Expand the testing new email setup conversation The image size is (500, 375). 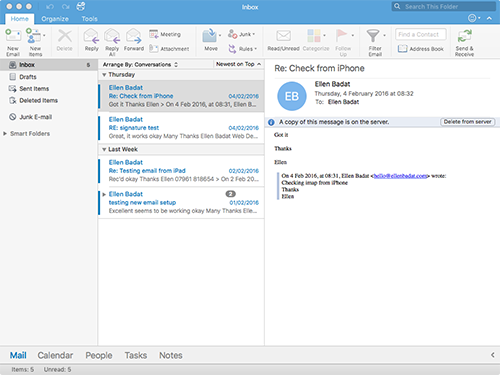[x=104, y=194]
